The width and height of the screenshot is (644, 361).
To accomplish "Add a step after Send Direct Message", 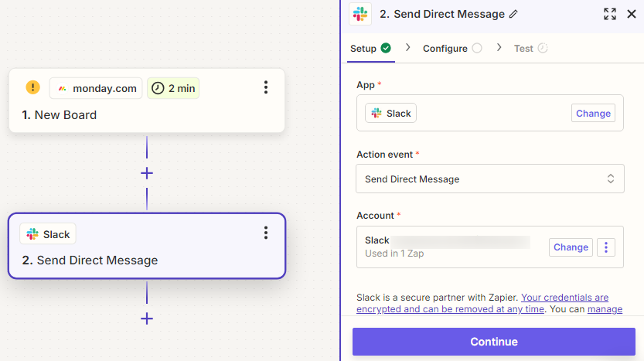I will tap(147, 318).
